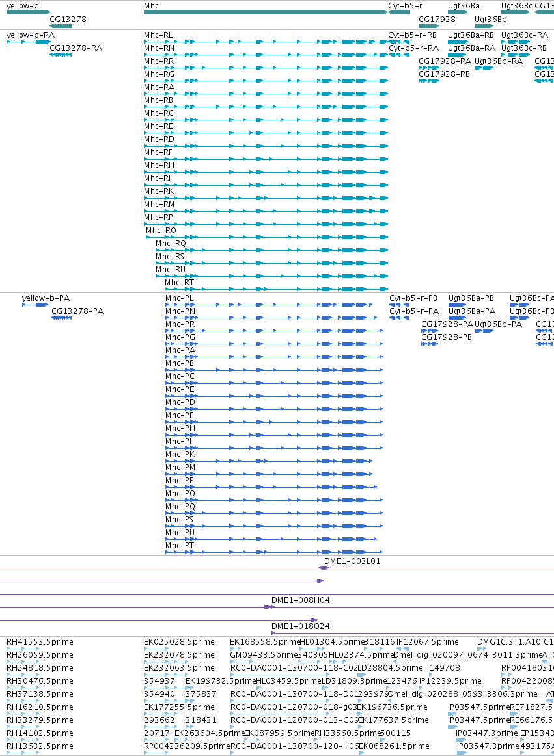Click EST GM09433.5prime
Image resolution: width=554 pixels, height=756 pixels.
tap(264, 655)
